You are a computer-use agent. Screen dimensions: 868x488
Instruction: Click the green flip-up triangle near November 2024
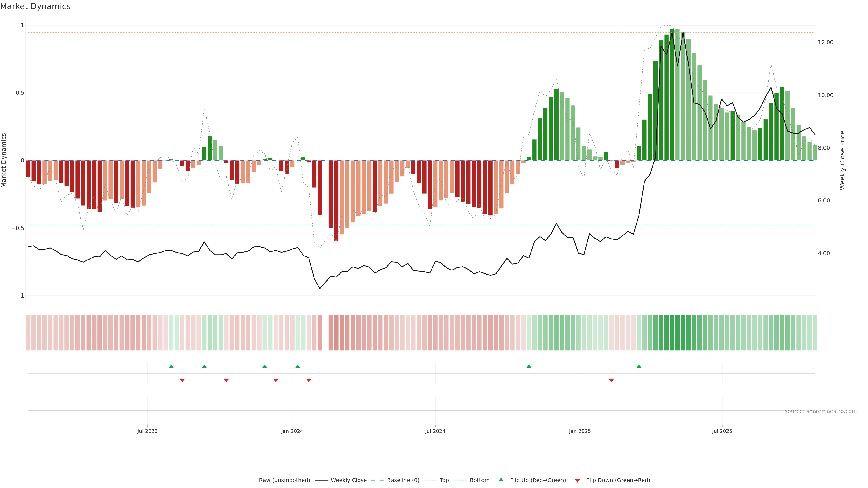coord(529,366)
